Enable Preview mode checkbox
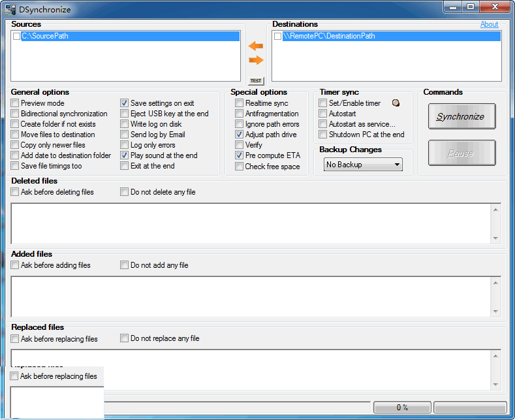This screenshot has width=515, height=420. pos(15,103)
